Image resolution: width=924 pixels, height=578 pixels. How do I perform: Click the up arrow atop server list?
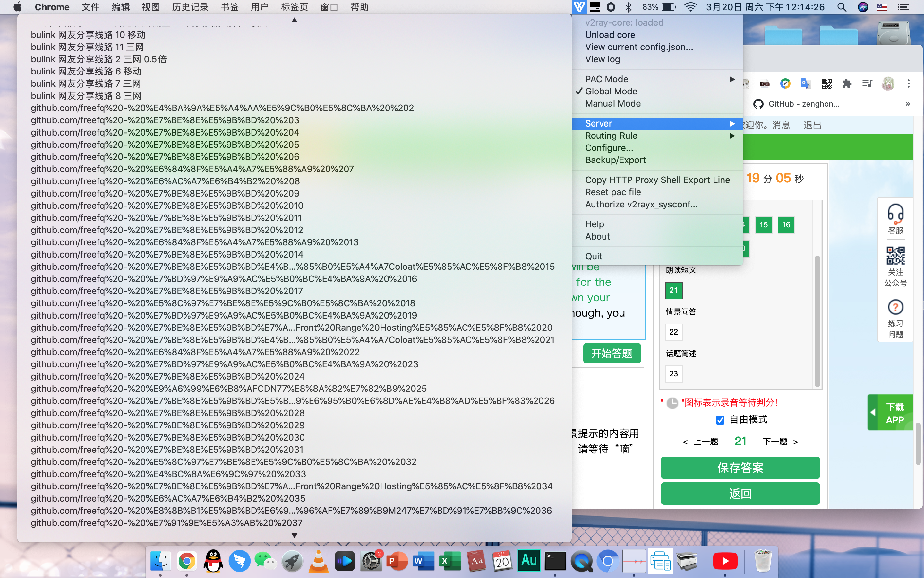tap(295, 20)
